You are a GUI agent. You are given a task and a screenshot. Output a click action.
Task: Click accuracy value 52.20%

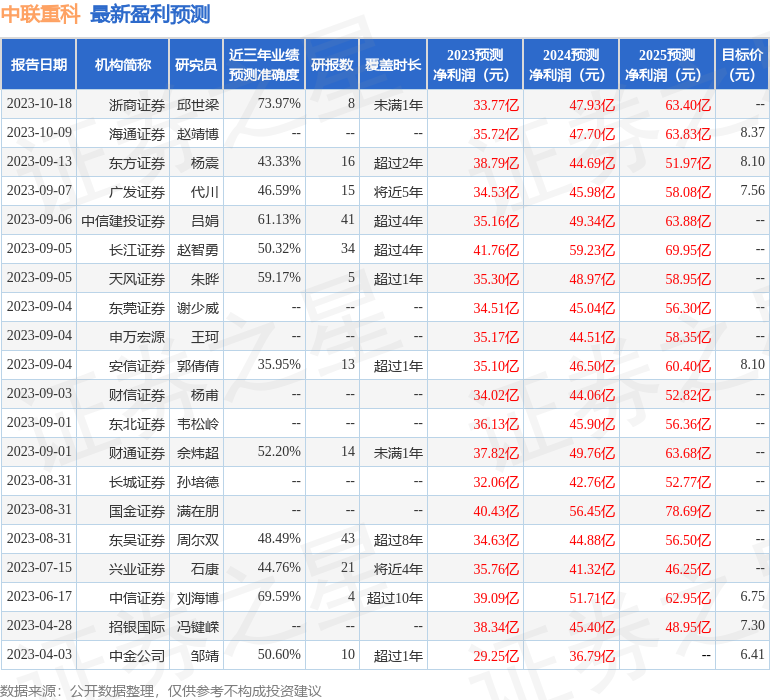(279, 451)
